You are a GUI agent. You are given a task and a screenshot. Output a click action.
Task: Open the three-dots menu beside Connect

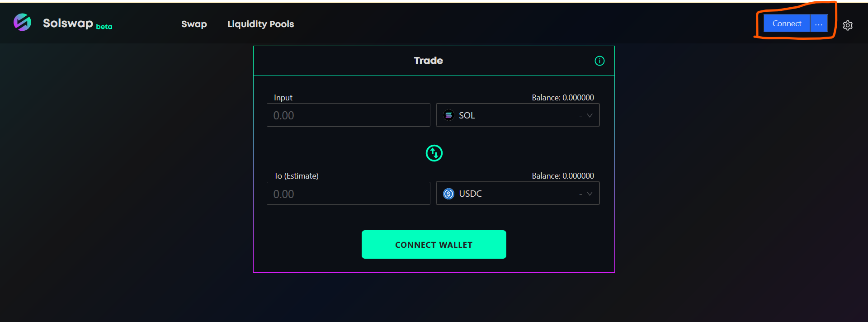[x=819, y=24]
